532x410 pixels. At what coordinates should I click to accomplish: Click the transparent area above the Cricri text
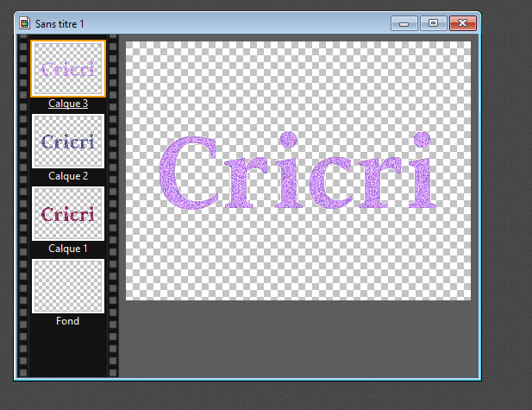click(297, 82)
